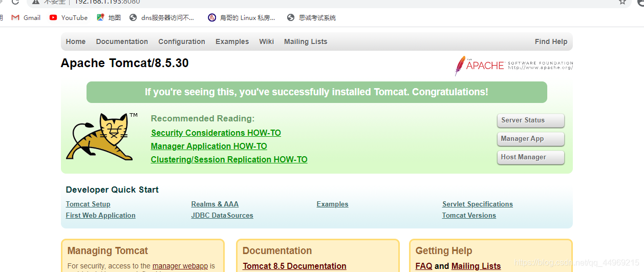Open the Tomcat Versions link
Screen dimensions: 644x272
(x=469, y=215)
